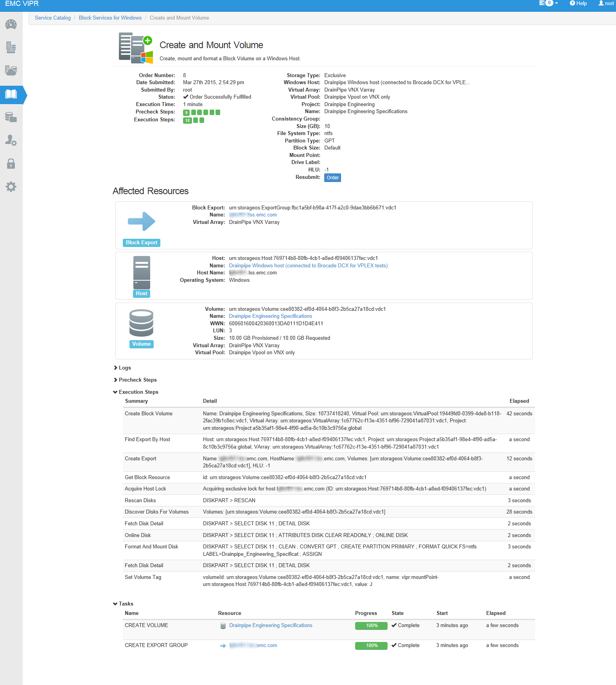Image resolution: width=616 pixels, height=685 pixels.
Task: Open the dashboard gauge icon in sidebar
Action: [11, 24]
